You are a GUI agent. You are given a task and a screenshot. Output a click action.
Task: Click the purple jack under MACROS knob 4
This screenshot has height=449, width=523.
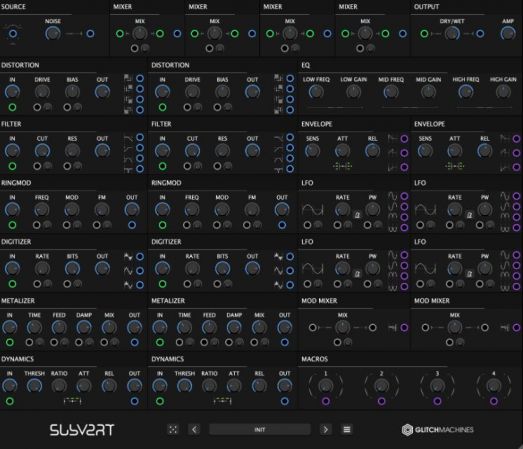pos(494,401)
